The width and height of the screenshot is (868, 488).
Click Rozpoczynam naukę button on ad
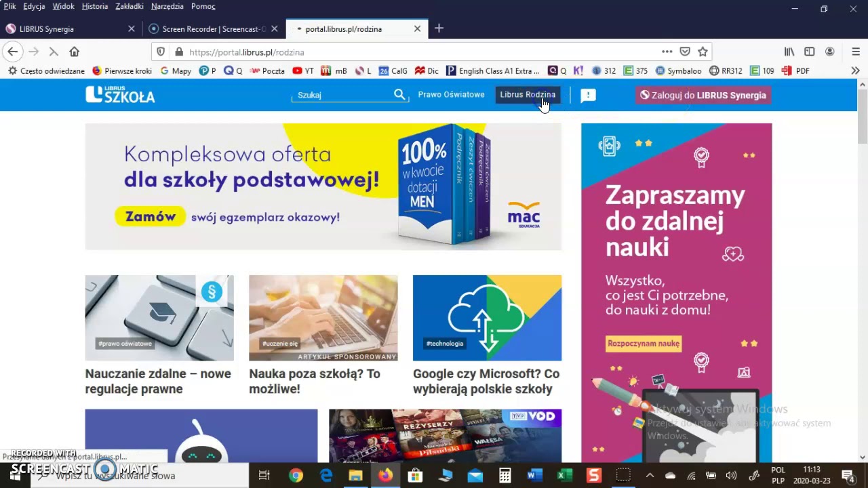coord(644,344)
